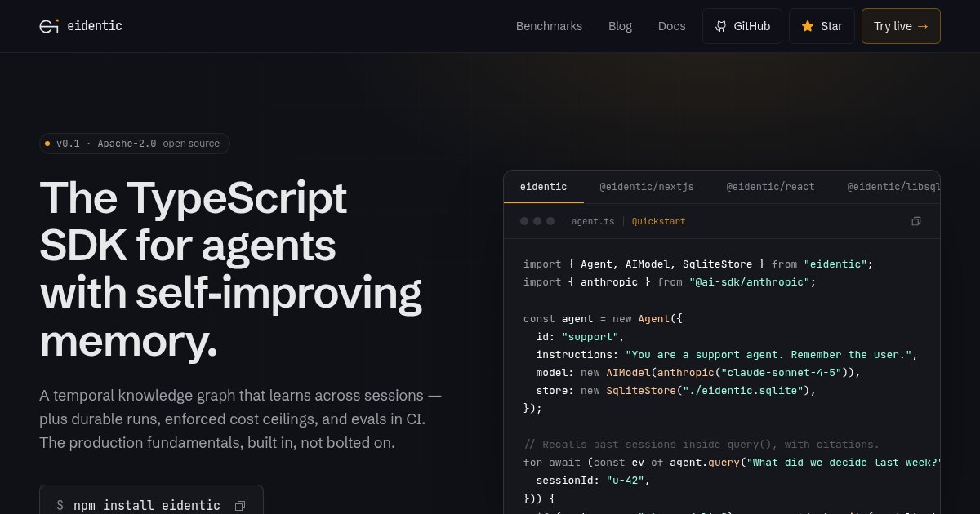This screenshot has width=980, height=514.
Task: Click the 'A temporal knowledge graph' description text
Action: 241,419
